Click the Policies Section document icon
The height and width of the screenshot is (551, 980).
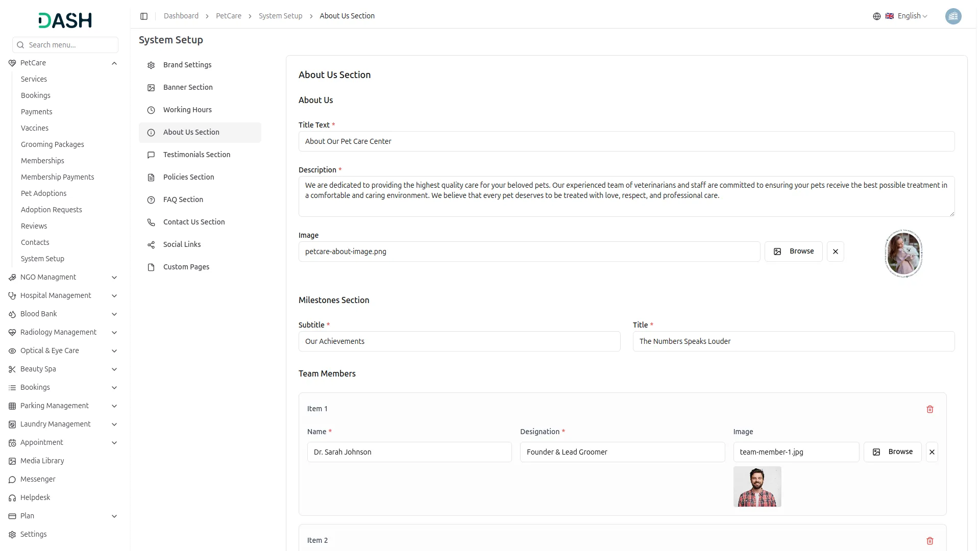click(151, 178)
